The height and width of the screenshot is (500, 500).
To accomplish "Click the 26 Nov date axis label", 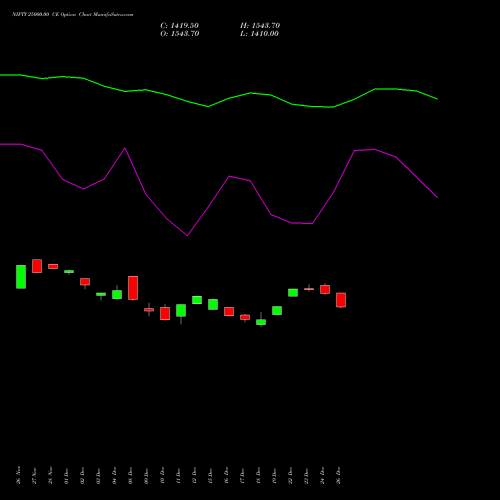I will [18, 475].
